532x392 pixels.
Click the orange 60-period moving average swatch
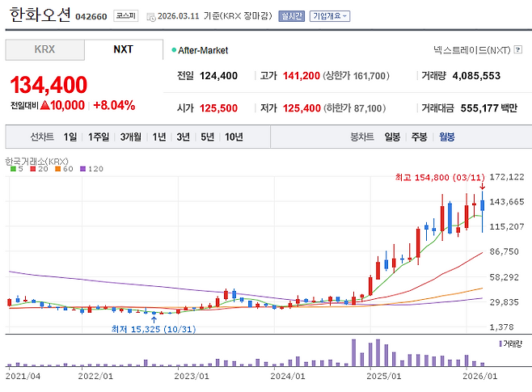click(57, 169)
